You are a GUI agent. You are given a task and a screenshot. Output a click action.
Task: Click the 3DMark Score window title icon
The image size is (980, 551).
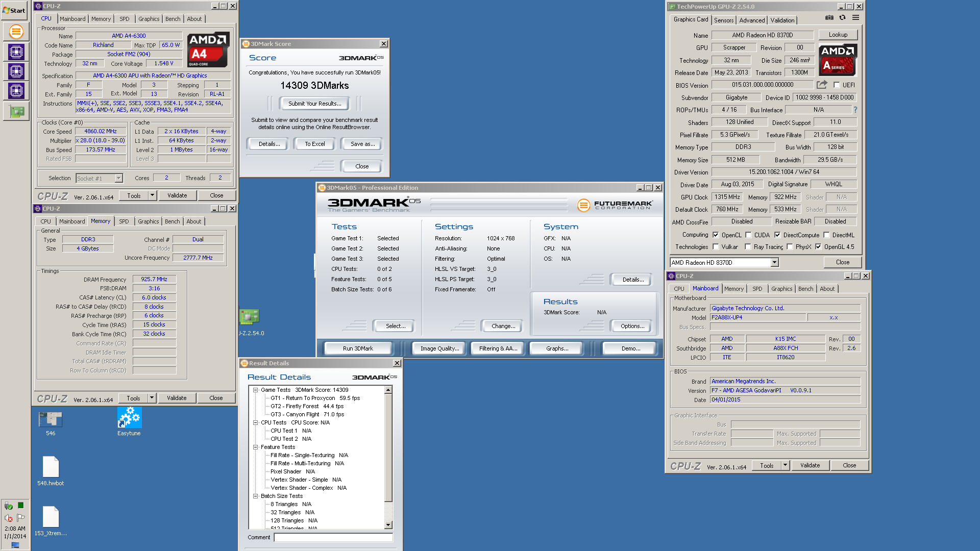[246, 44]
